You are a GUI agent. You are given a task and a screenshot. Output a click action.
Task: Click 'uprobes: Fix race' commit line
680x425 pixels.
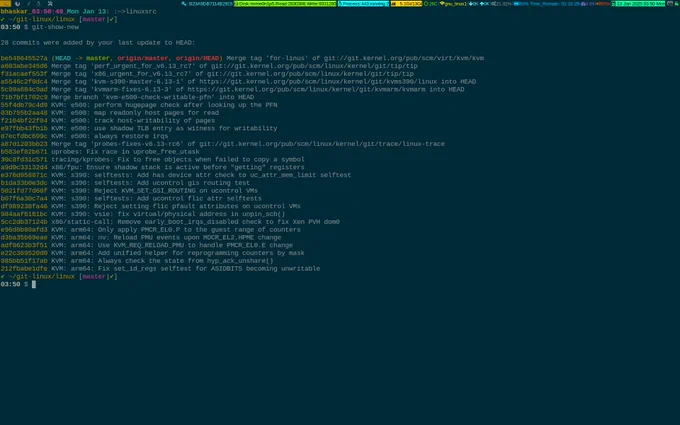100,152
